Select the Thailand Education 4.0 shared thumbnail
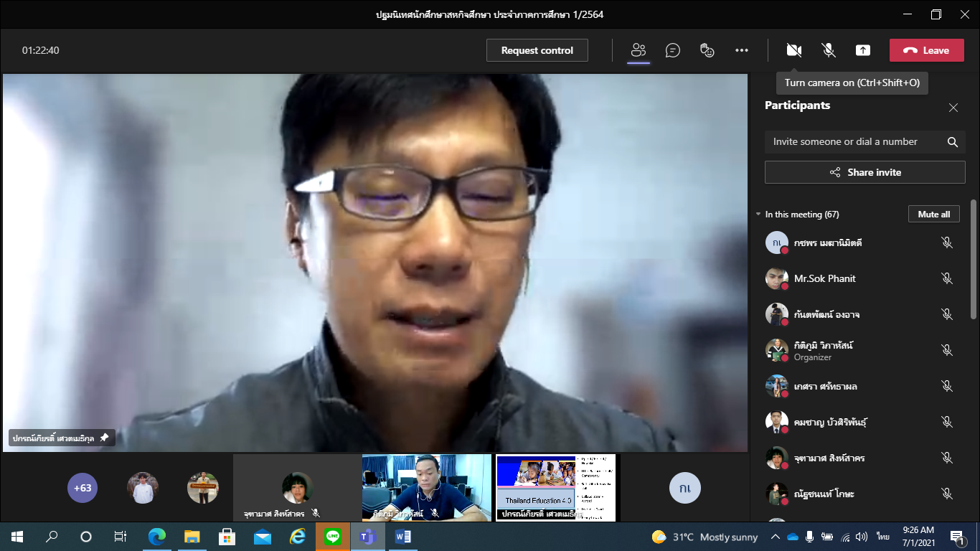Viewport: 980px width, 551px height. coord(555,487)
